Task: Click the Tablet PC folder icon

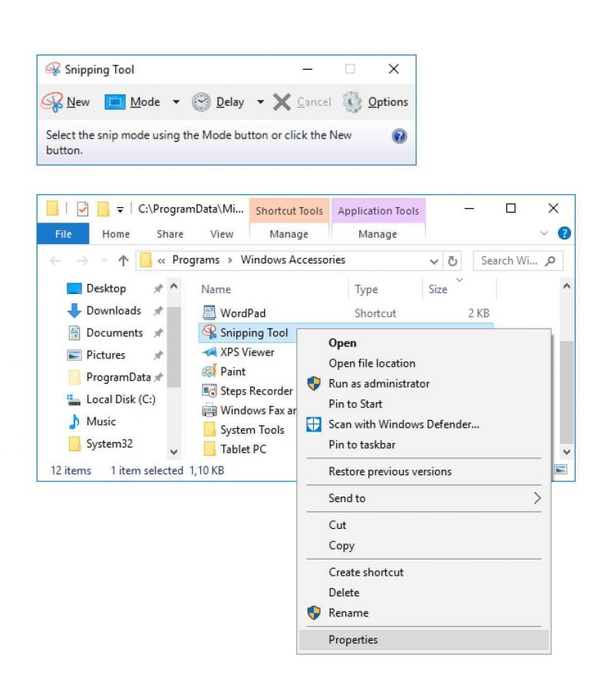Action: (x=210, y=449)
